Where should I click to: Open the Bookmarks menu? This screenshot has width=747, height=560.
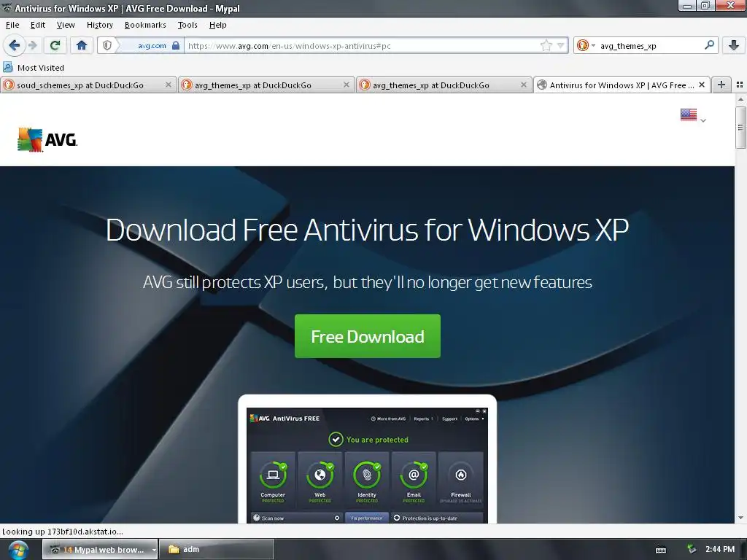point(145,25)
